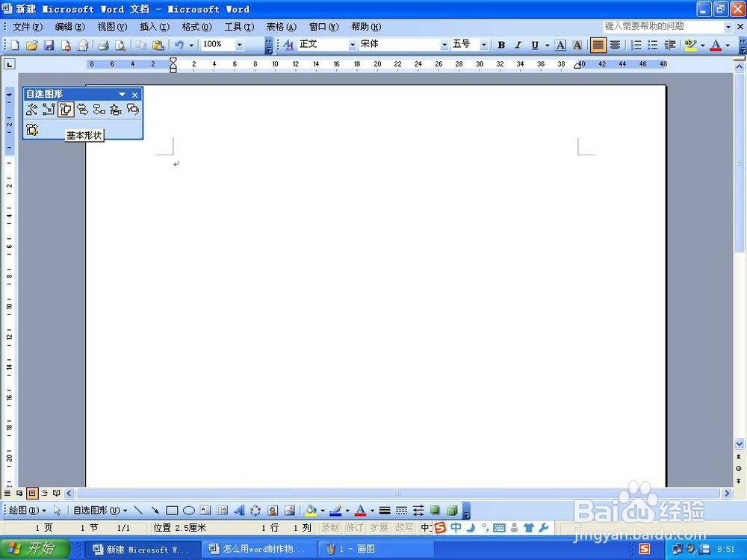Click the help question input field
747x560 pixels.
(x=663, y=27)
